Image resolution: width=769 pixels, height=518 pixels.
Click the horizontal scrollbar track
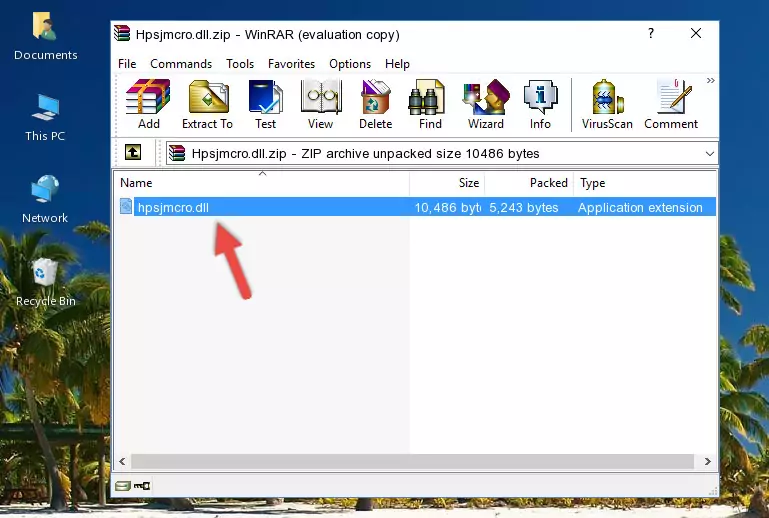tap(412, 461)
